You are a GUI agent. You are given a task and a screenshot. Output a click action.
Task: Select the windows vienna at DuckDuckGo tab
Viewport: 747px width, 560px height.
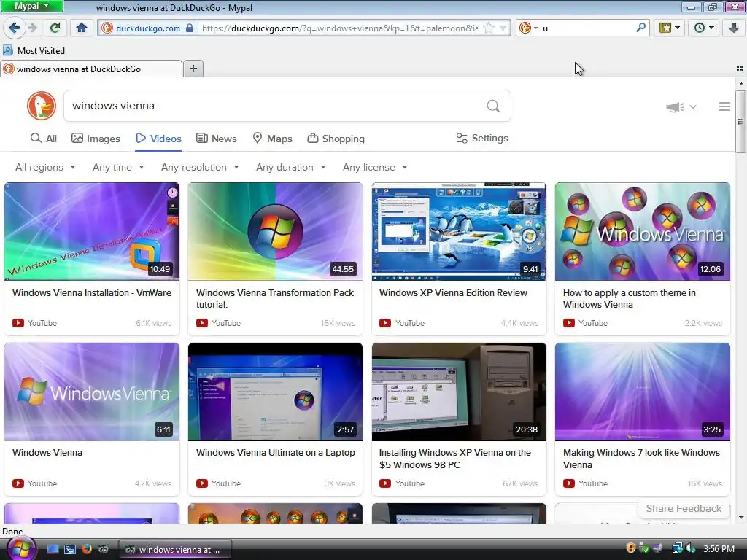pos(91,69)
